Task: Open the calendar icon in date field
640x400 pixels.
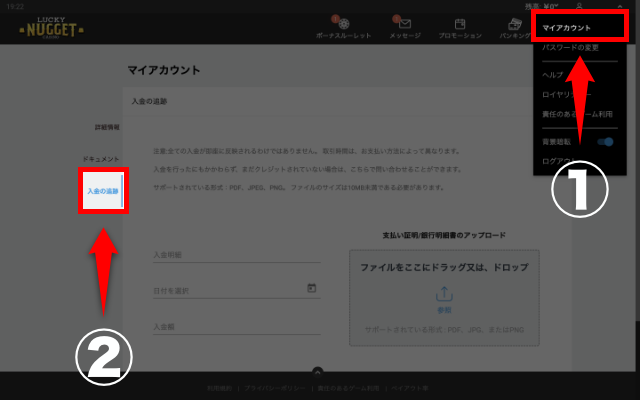Action: pyautogui.click(x=312, y=289)
